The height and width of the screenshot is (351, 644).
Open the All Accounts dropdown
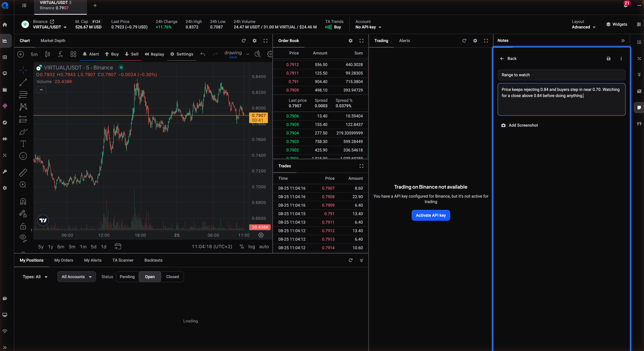tap(76, 277)
